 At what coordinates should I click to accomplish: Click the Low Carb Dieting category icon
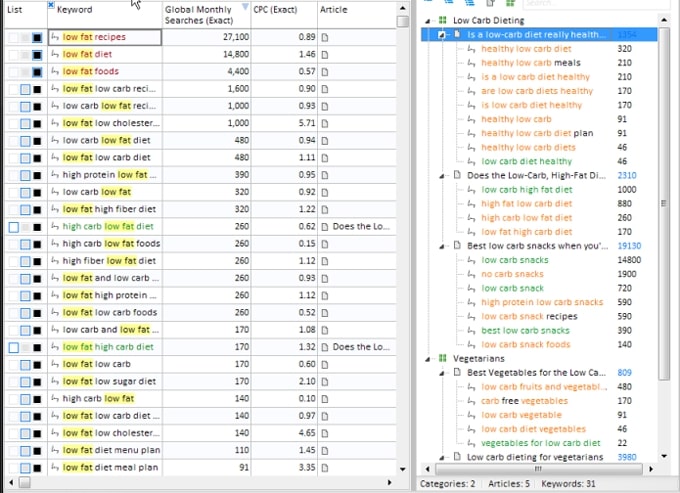(x=442, y=20)
